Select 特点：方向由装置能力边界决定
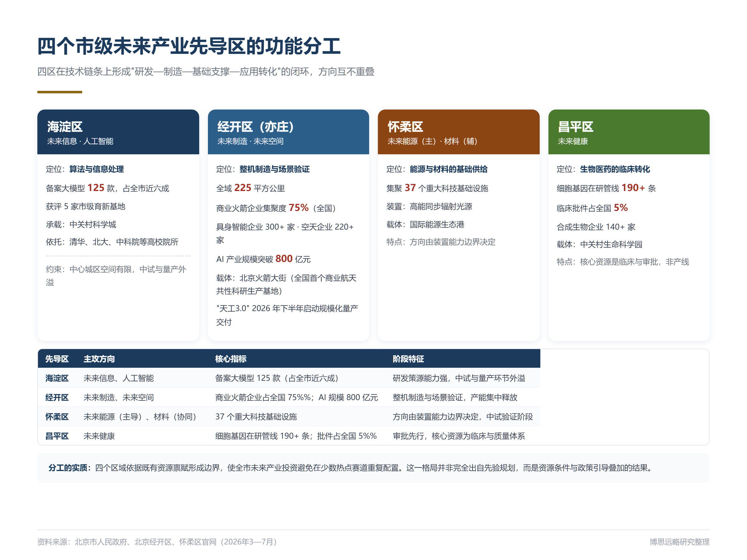Image resolution: width=747 pixels, height=560 pixels. pos(441,242)
